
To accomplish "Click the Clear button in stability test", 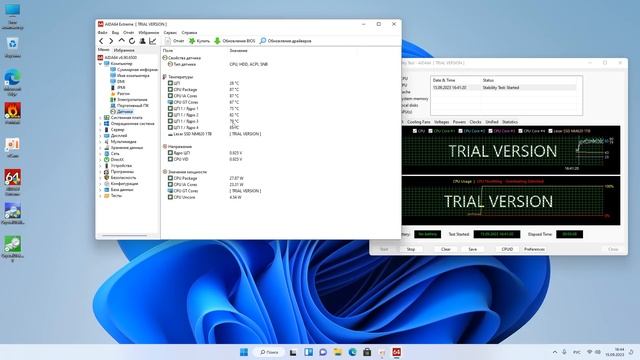I will tap(446, 249).
